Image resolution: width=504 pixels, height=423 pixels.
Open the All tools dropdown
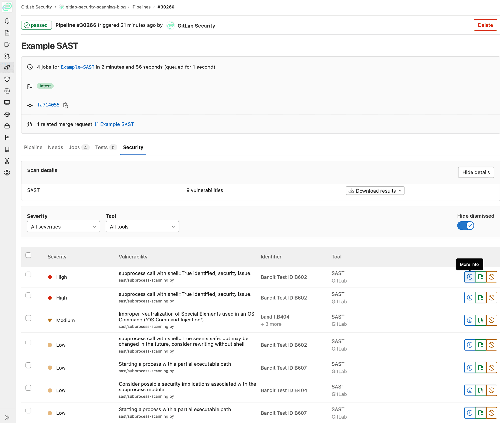tap(142, 227)
